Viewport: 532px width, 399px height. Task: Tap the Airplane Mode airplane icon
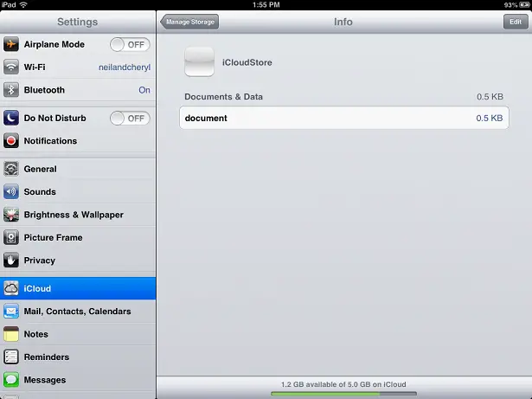point(11,45)
